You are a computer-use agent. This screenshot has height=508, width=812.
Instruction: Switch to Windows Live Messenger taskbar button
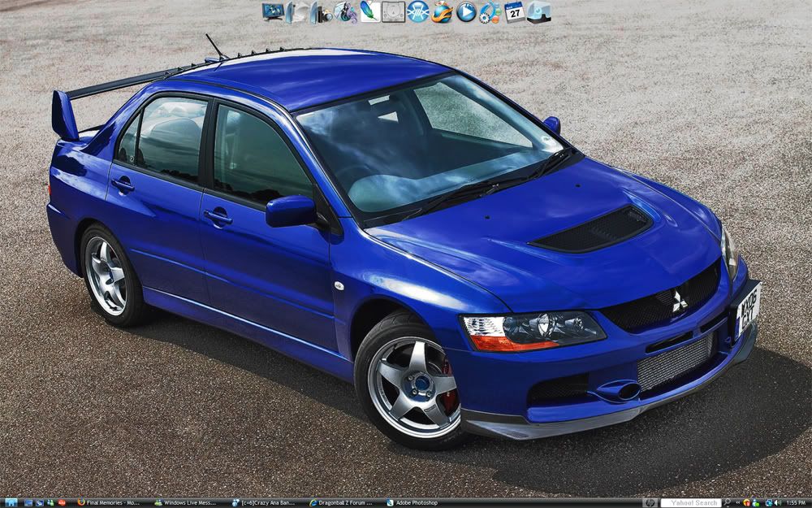(x=186, y=502)
